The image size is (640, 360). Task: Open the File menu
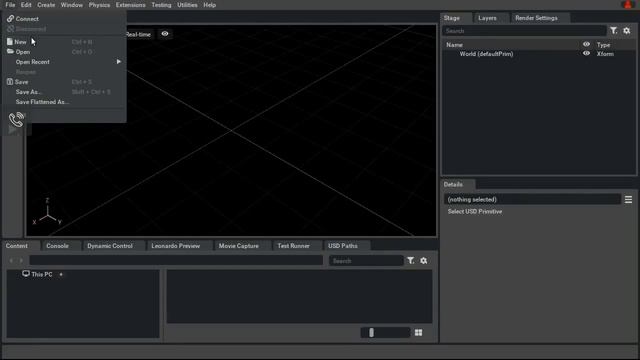[x=10, y=5]
